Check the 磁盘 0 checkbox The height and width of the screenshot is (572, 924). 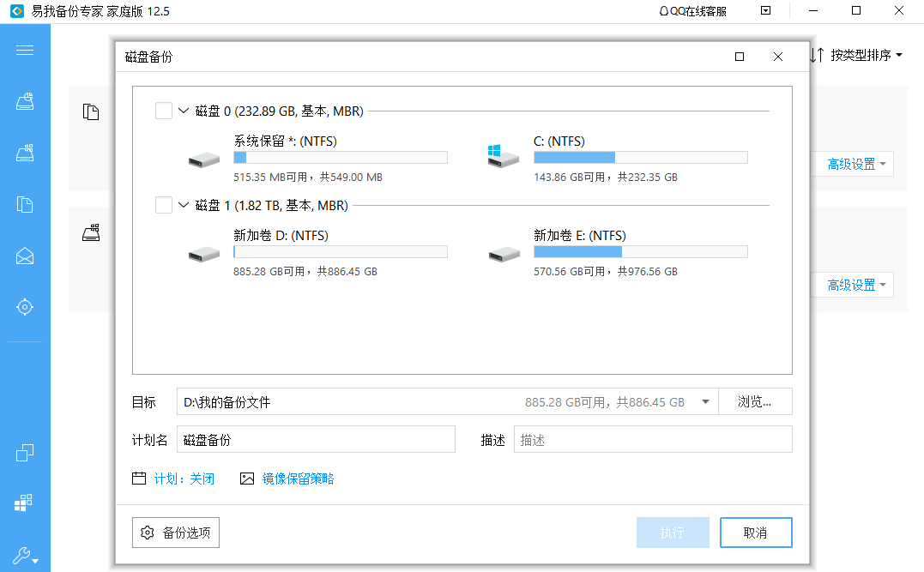click(163, 111)
